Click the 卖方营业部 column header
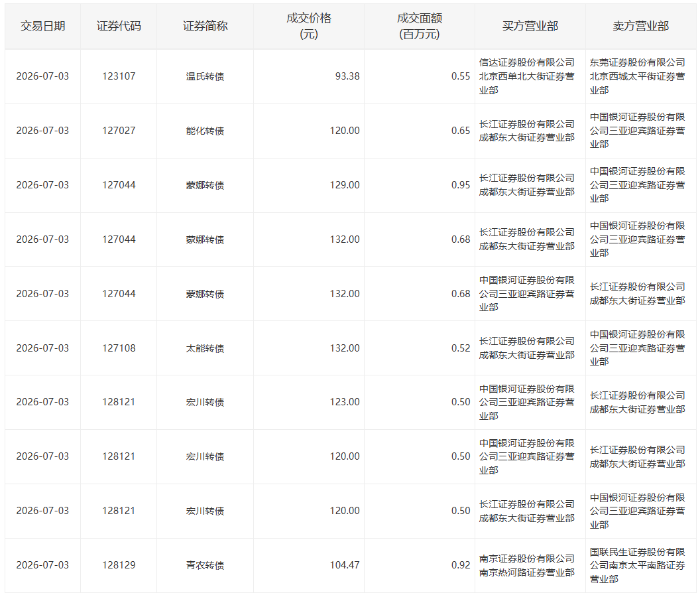This screenshot has height=597, width=700. point(641,27)
